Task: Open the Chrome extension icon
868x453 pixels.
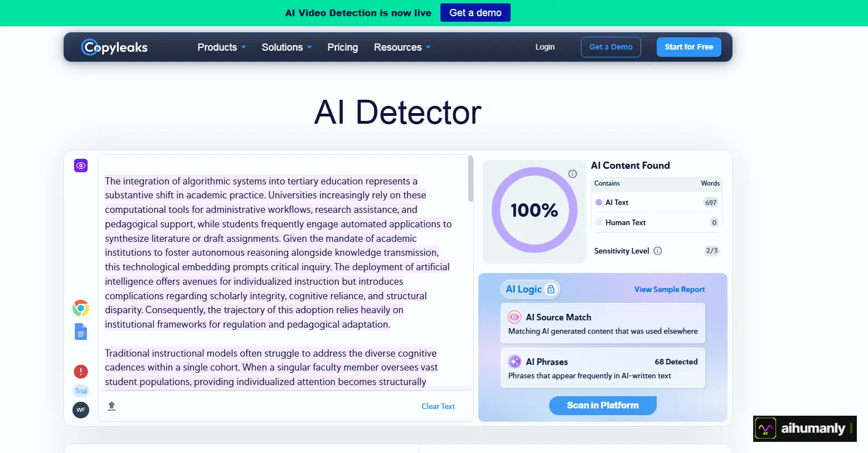Action: [x=81, y=308]
